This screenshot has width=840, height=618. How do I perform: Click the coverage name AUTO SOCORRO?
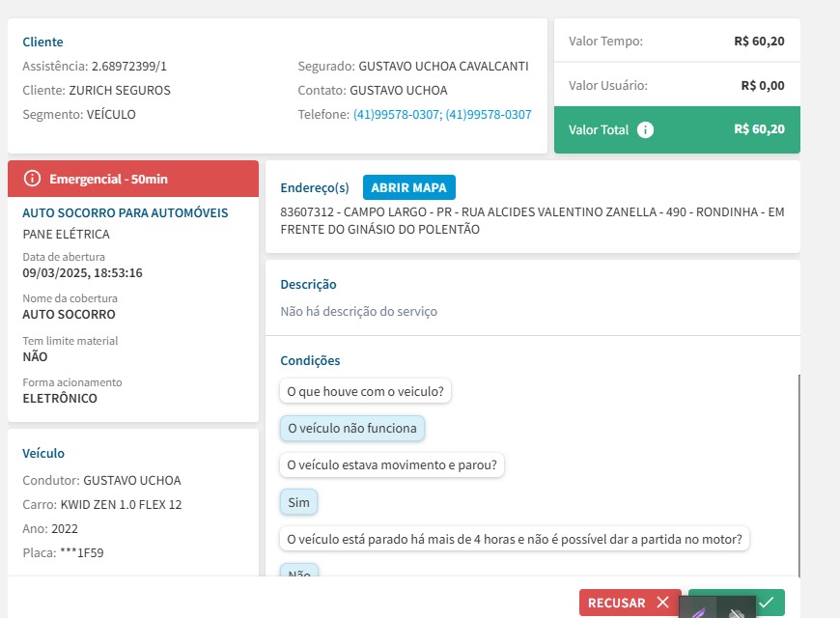[69, 314]
